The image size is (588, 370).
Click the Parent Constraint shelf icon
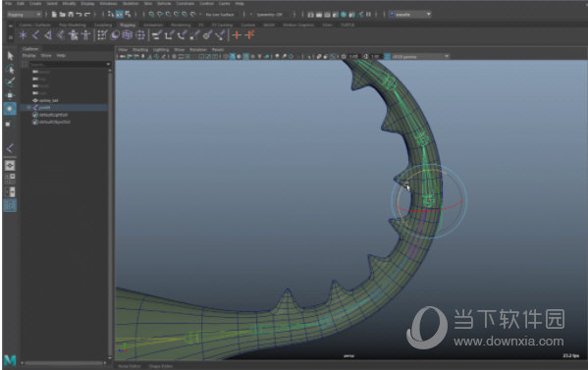tap(157, 35)
